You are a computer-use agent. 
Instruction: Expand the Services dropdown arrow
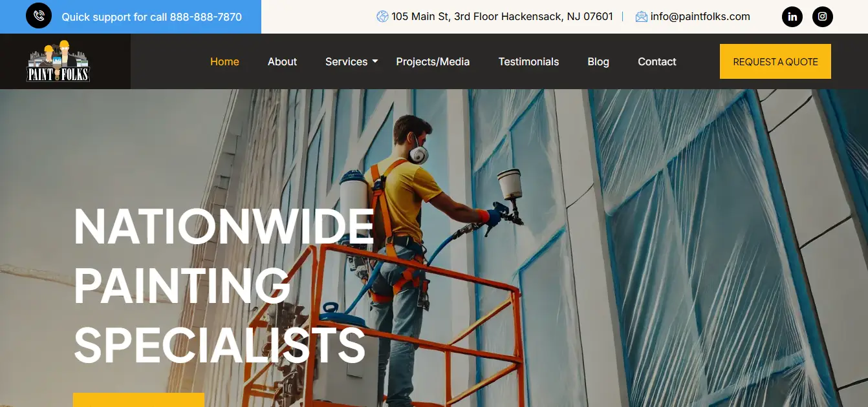[375, 61]
